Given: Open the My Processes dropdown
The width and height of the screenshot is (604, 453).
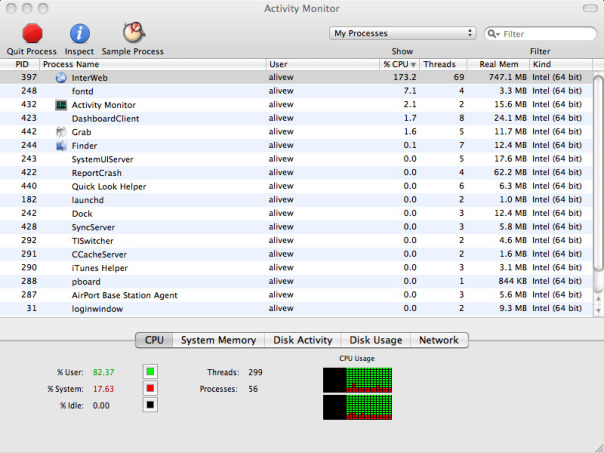Looking at the screenshot, I should [x=402, y=34].
